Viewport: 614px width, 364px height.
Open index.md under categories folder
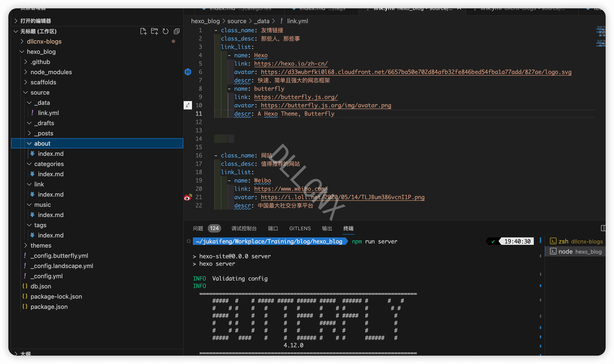click(x=51, y=174)
